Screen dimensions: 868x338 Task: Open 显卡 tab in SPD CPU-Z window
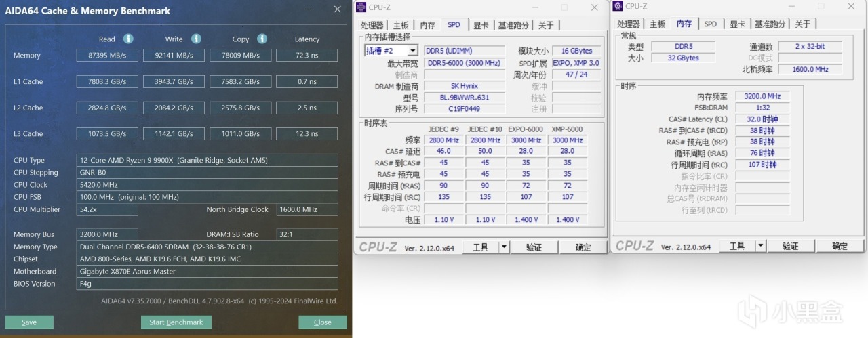pyautogui.click(x=481, y=26)
